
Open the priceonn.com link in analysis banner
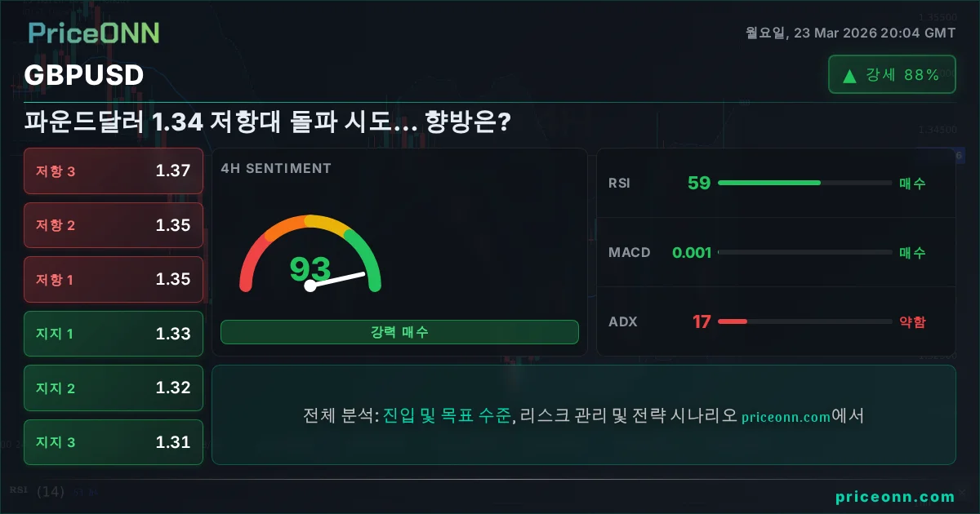click(786, 417)
